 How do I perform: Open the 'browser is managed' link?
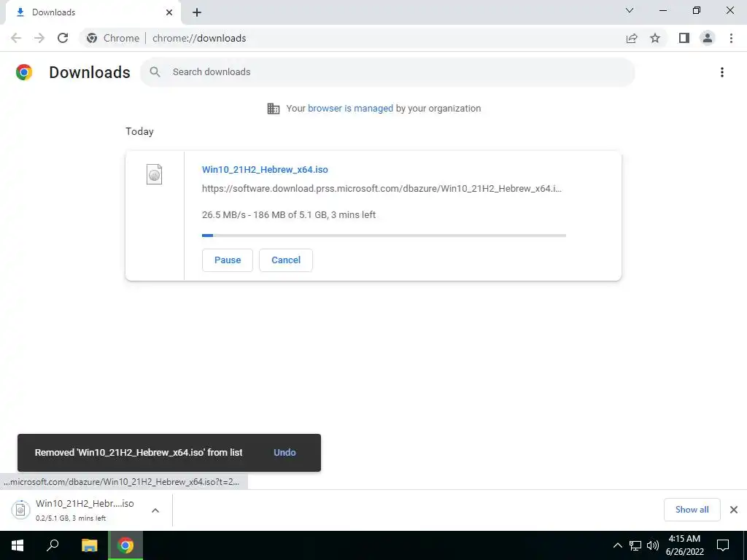coord(350,108)
